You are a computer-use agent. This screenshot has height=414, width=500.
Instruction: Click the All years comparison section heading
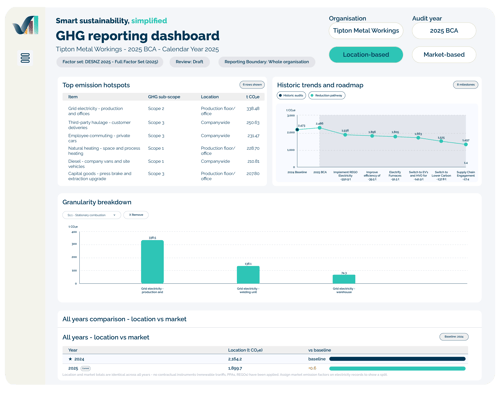click(x=124, y=319)
